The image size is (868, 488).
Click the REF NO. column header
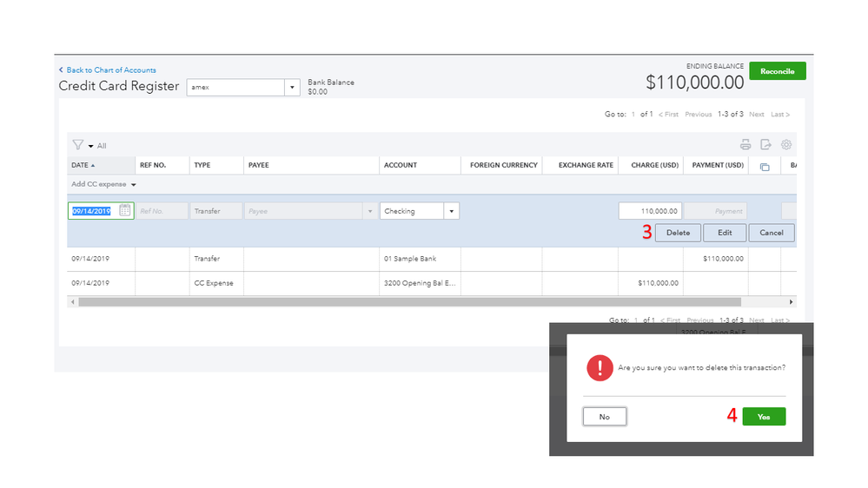pyautogui.click(x=162, y=165)
